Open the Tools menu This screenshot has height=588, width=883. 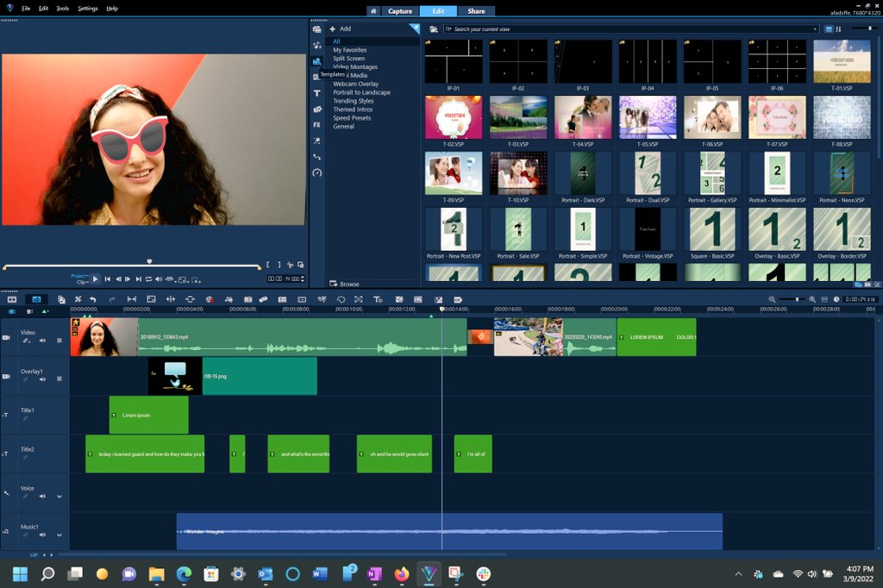point(62,9)
